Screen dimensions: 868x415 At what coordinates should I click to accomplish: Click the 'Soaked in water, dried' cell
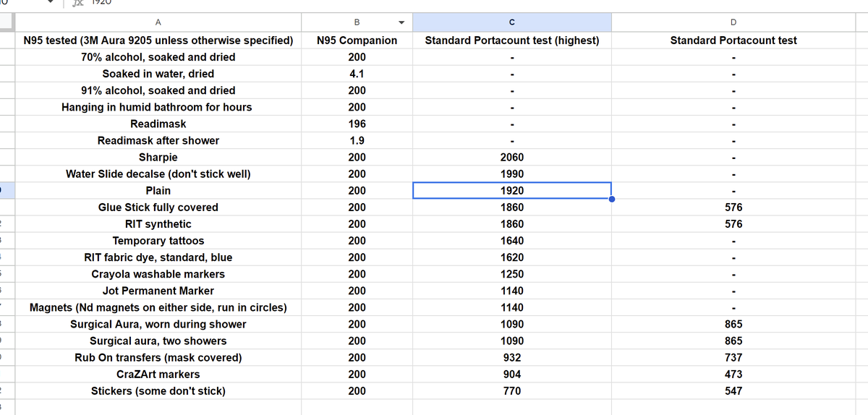pos(158,74)
